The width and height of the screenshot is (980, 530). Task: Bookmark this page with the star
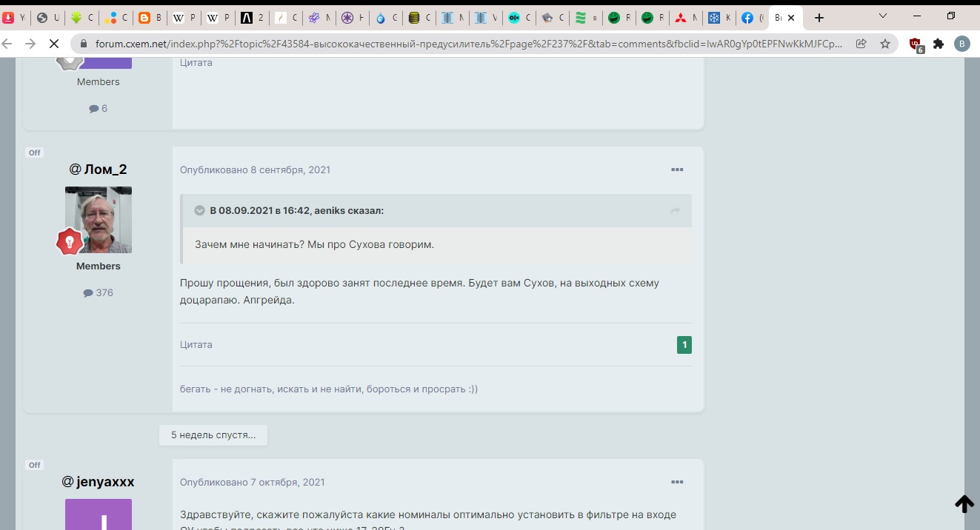click(885, 44)
